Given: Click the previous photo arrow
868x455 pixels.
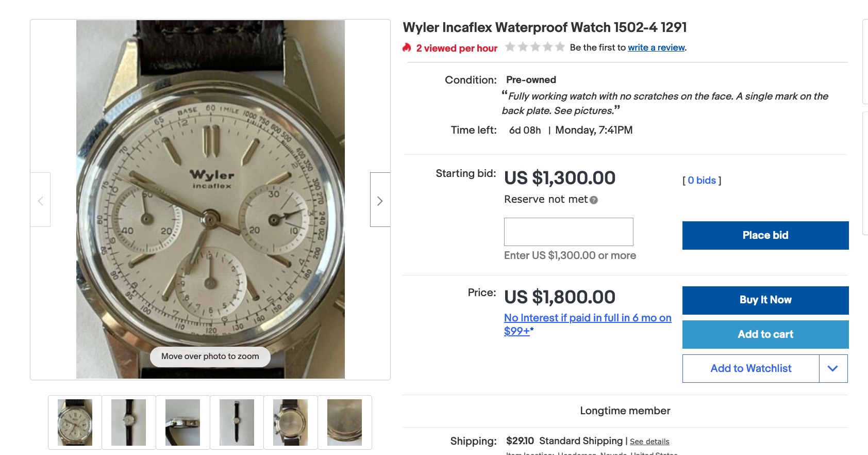Looking at the screenshot, I should 40,200.
